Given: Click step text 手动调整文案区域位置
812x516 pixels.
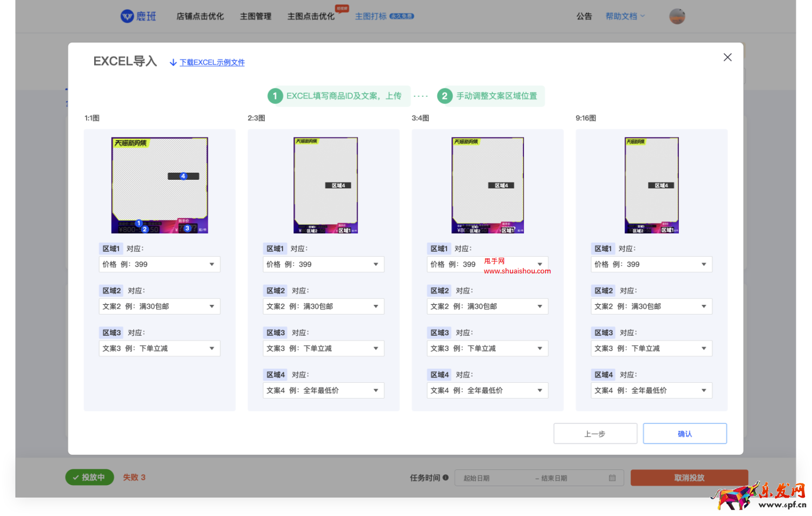Looking at the screenshot, I should pos(496,96).
